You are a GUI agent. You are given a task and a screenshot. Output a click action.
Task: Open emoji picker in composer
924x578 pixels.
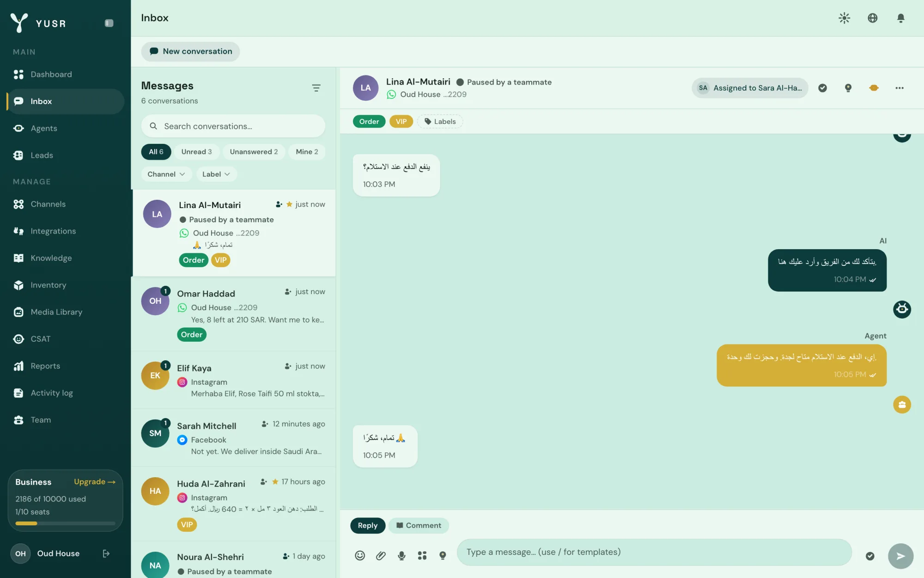point(360,555)
